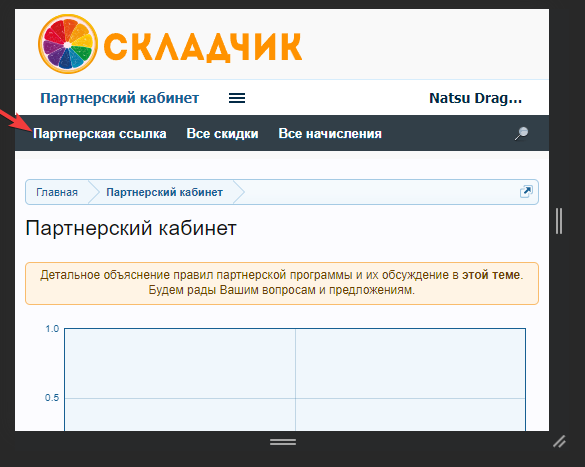Viewport: 585px width, 467px height.
Task: Select Партнерская ссылка menu item
Action: point(100,134)
